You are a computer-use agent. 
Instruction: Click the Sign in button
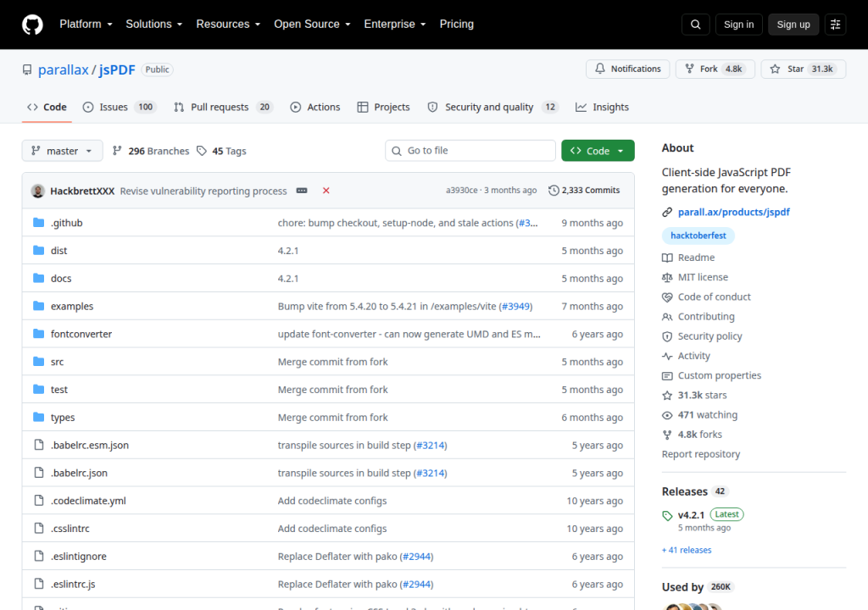[x=738, y=25]
